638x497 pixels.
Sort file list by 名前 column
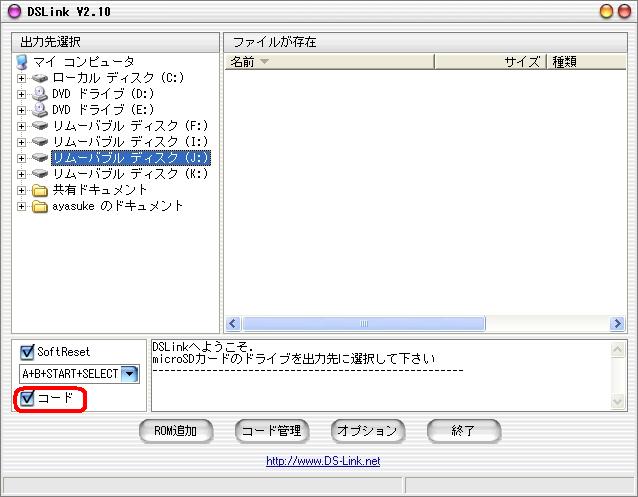[x=330, y=62]
